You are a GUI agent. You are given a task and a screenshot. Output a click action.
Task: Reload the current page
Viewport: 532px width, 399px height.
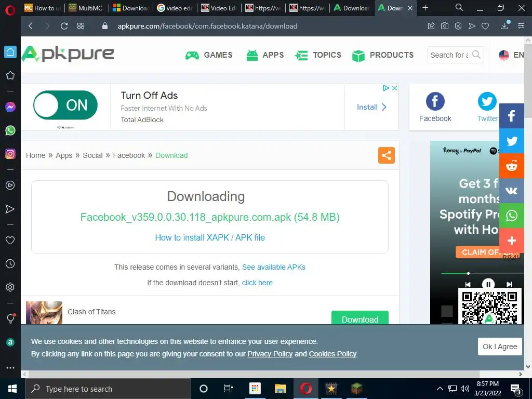tap(64, 26)
